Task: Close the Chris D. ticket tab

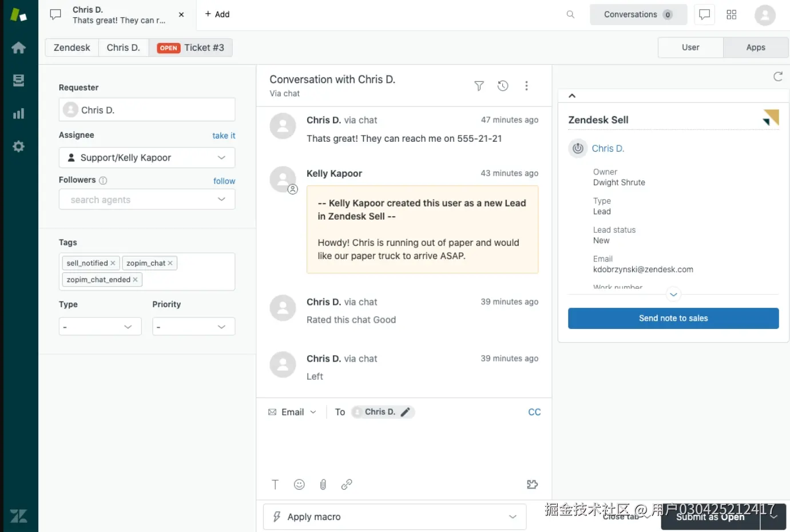Action: pos(181,15)
